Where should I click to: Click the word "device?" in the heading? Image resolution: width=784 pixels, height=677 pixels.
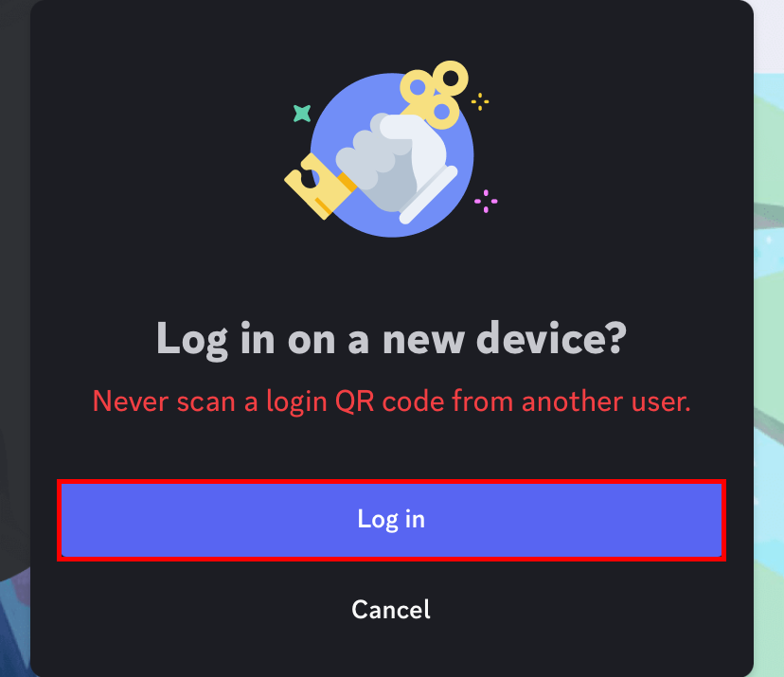pyautogui.click(x=551, y=338)
